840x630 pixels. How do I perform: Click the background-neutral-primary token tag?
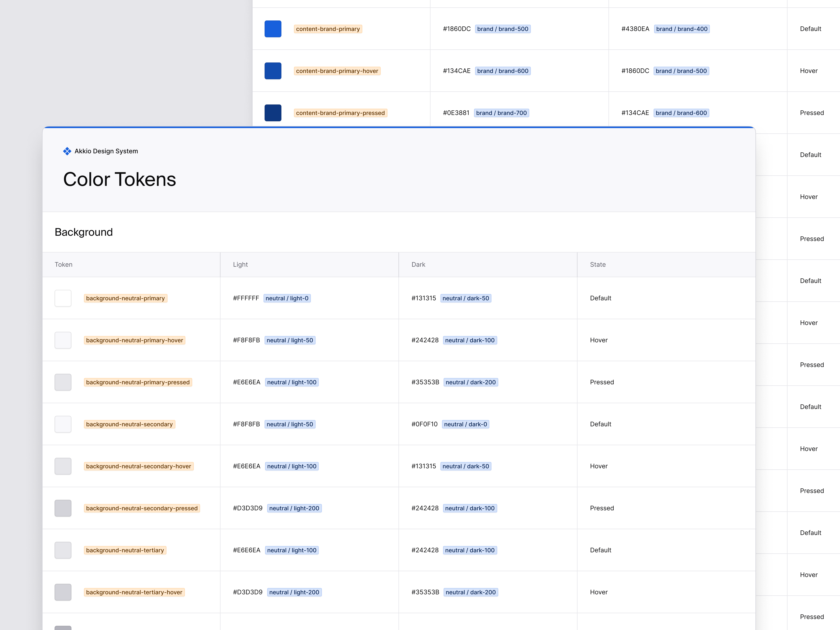(125, 298)
